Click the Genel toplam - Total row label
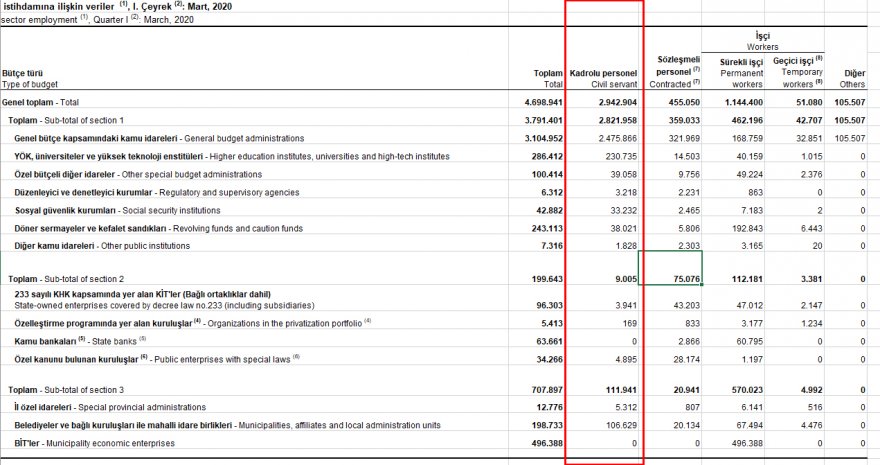This screenshot has height=465, width=880. 41,103
